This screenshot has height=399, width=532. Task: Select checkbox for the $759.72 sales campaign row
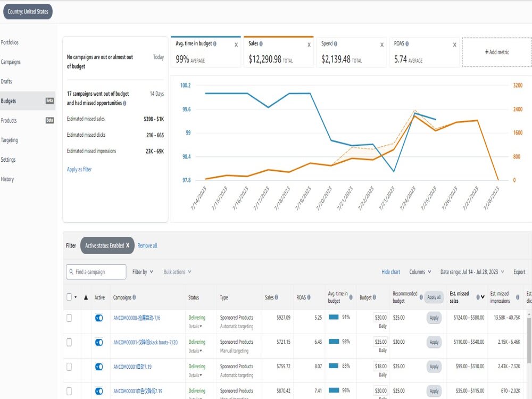click(x=69, y=367)
